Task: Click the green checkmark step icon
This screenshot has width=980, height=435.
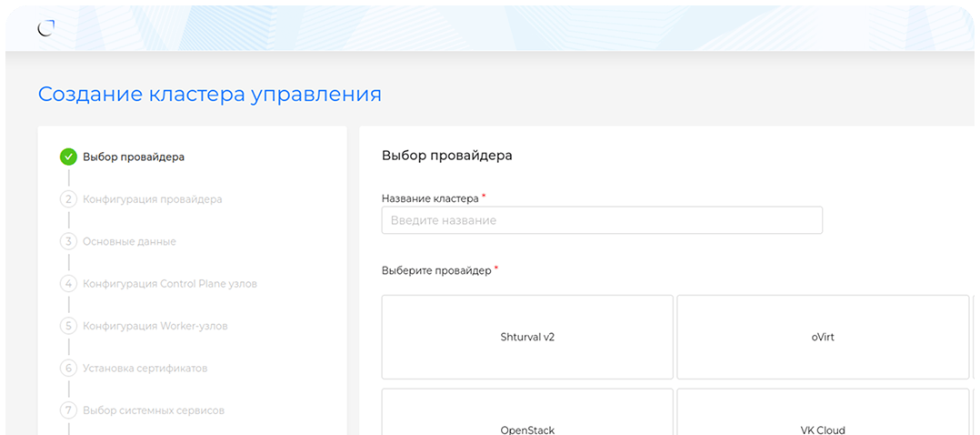Action: pyautogui.click(x=68, y=157)
